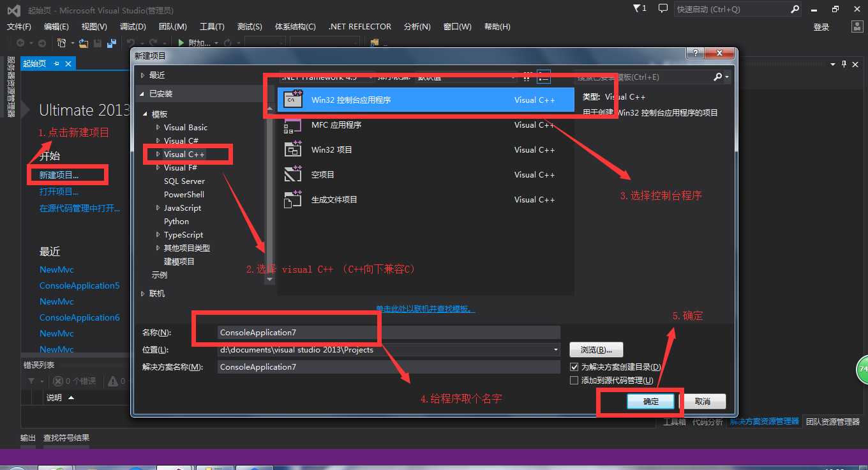Collapse the 模板 tree node

click(146, 114)
